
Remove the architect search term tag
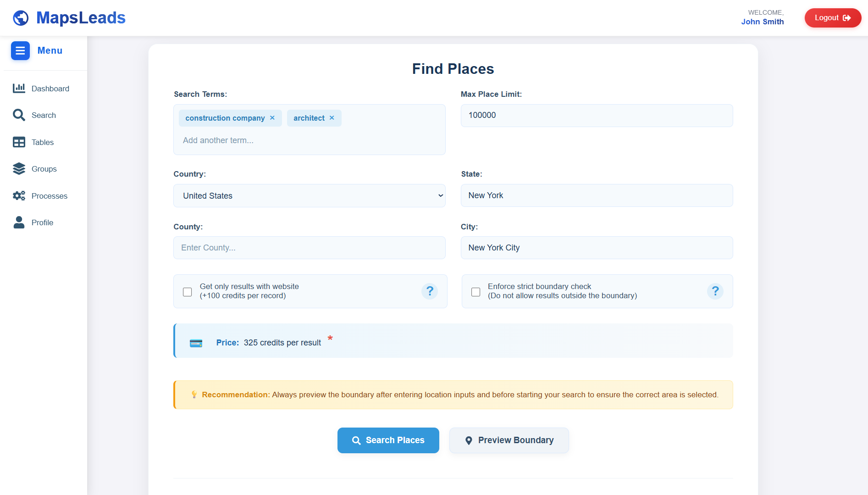[332, 118]
